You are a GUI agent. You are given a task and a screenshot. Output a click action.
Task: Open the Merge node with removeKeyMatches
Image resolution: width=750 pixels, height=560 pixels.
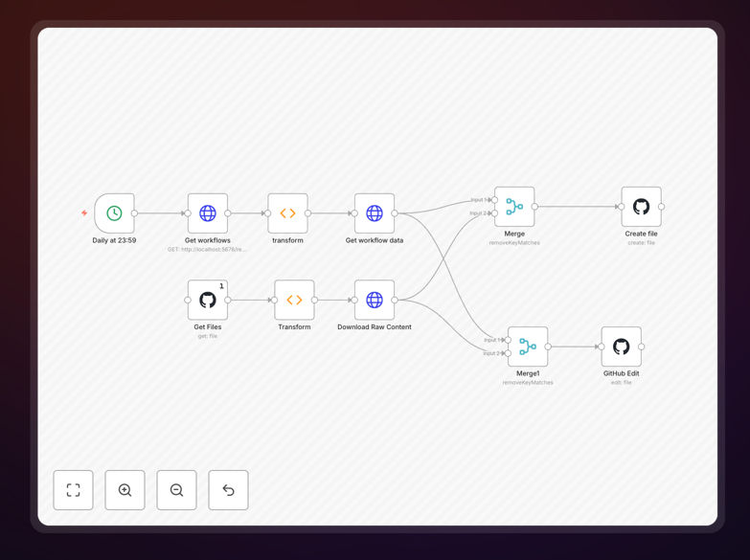(514, 207)
